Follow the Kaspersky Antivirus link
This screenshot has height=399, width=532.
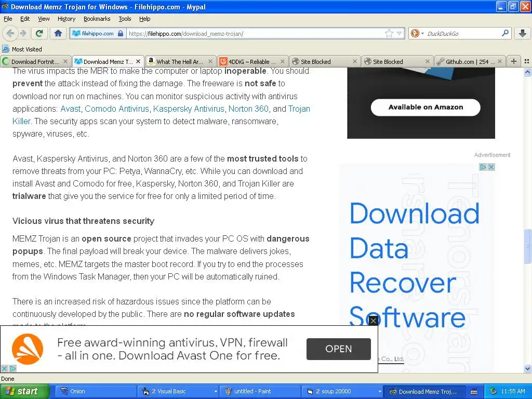point(189,109)
